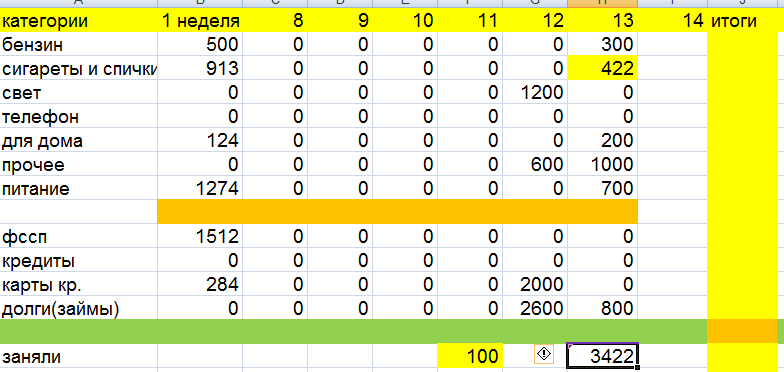
Task: Select the 0 under '1 неделя' in телефон row
Action: (x=200, y=116)
